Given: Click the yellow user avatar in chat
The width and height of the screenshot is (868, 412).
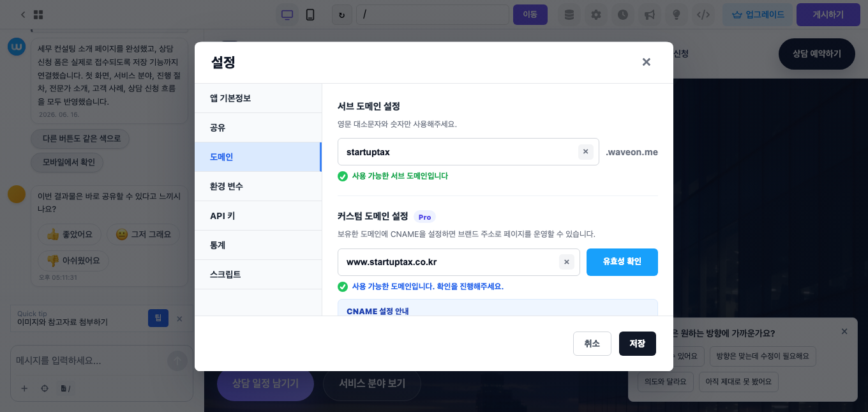Looking at the screenshot, I should 17,194.
